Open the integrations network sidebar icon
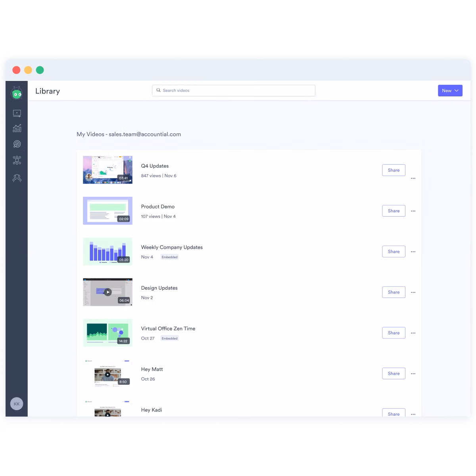The image size is (476, 476). tap(17, 160)
